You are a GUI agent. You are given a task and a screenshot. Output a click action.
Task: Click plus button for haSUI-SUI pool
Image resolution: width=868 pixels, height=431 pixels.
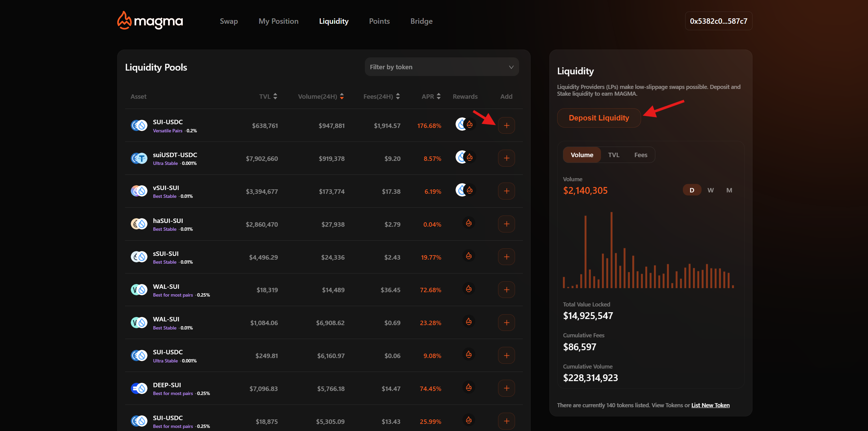point(506,224)
